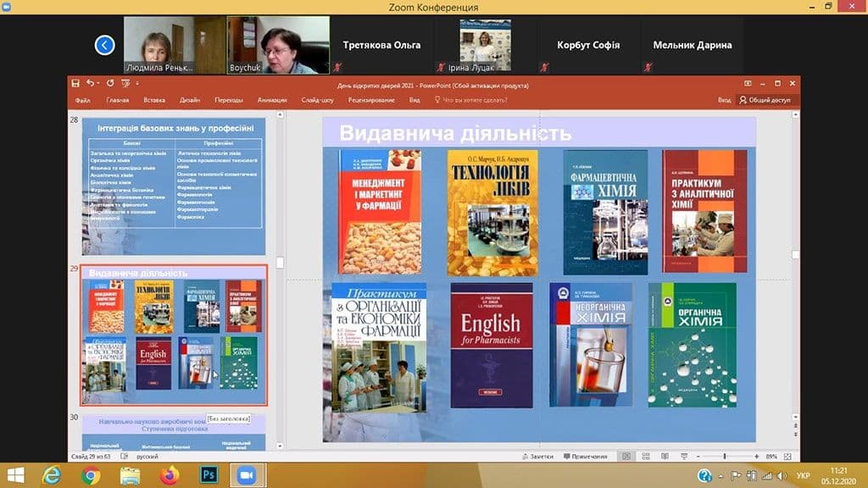Click the zoom slider handle in the status bar

pyautogui.click(x=725, y=457)
